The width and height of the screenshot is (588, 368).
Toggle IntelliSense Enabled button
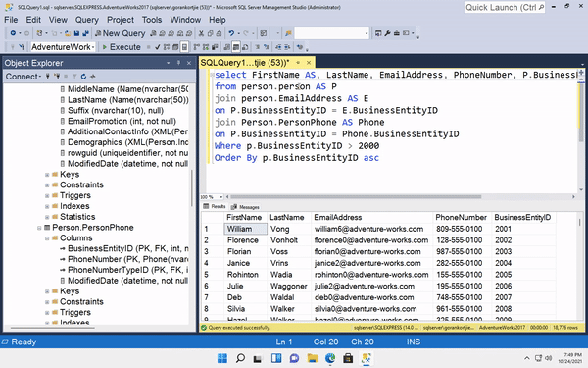coord(184,47)
